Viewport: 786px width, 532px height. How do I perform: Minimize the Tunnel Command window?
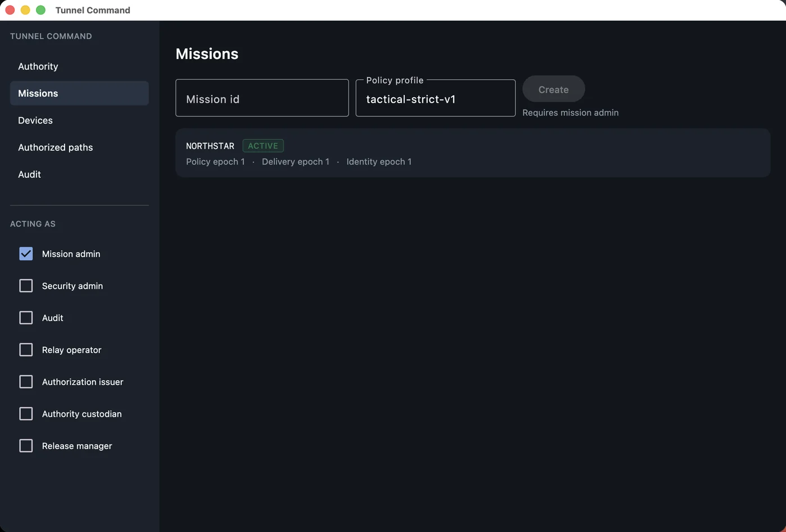pos(25,10)
